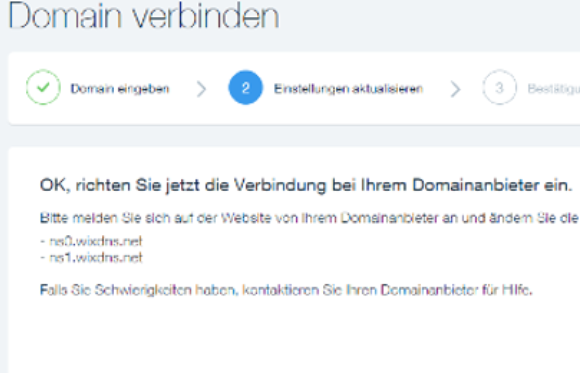This screenshot has width=580, height=373.
Task: Click the 'Bitte melden Sie sich' instruction line
Action: click(310, 218)
